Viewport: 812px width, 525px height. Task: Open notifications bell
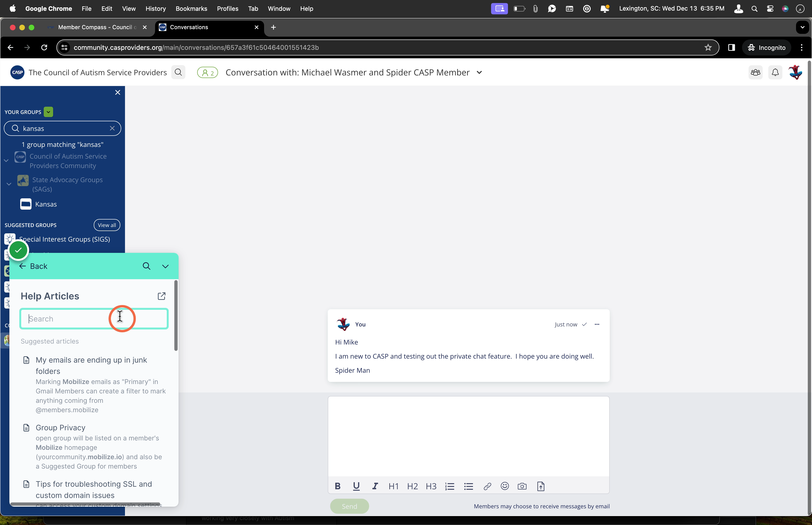click(x=775, y=72)
